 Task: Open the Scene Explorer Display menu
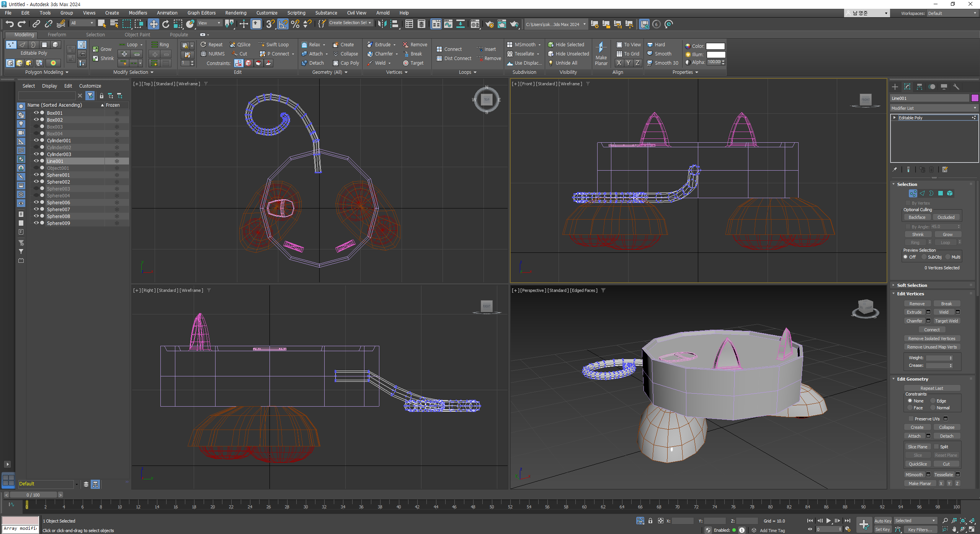click(49, 86)
